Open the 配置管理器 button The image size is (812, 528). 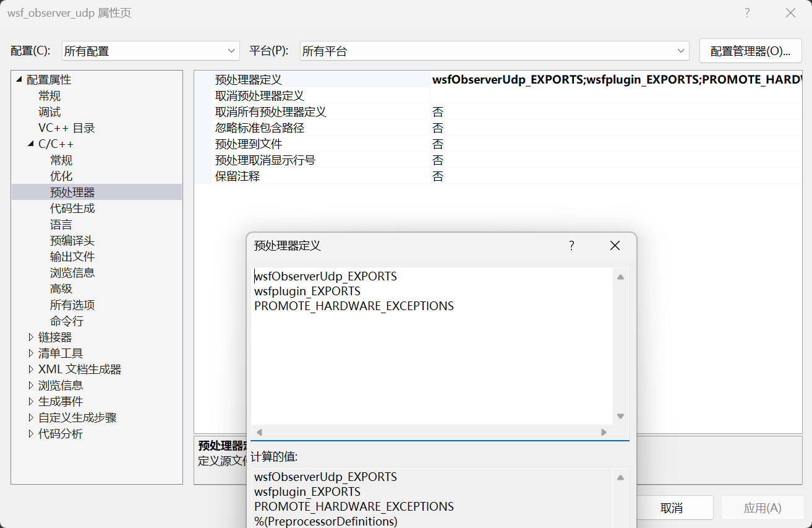click(750, 51)
